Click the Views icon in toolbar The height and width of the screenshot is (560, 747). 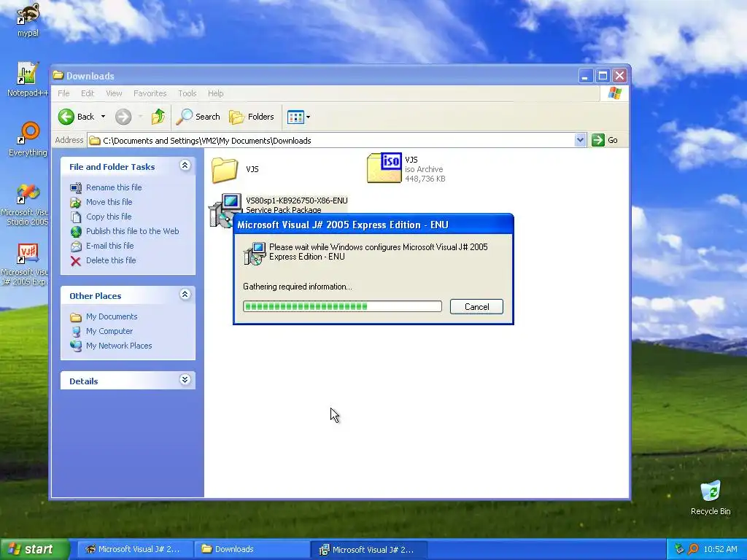point(295,117)
